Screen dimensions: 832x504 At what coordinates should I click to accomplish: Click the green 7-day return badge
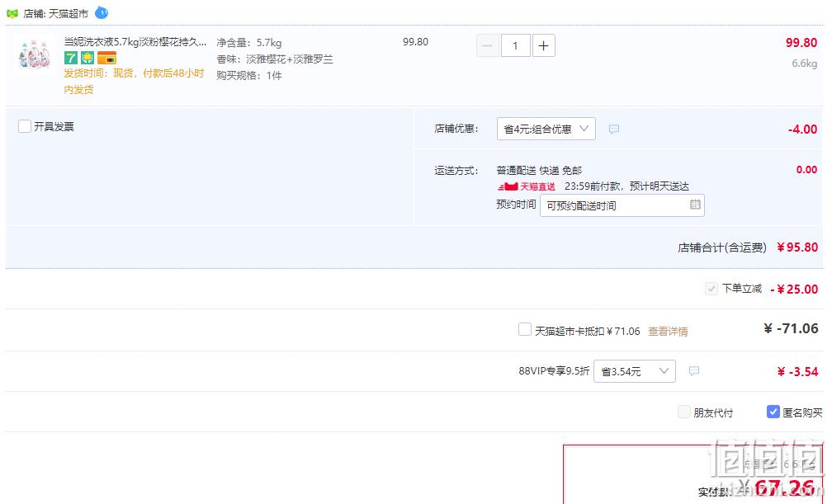tap(71, 58)
